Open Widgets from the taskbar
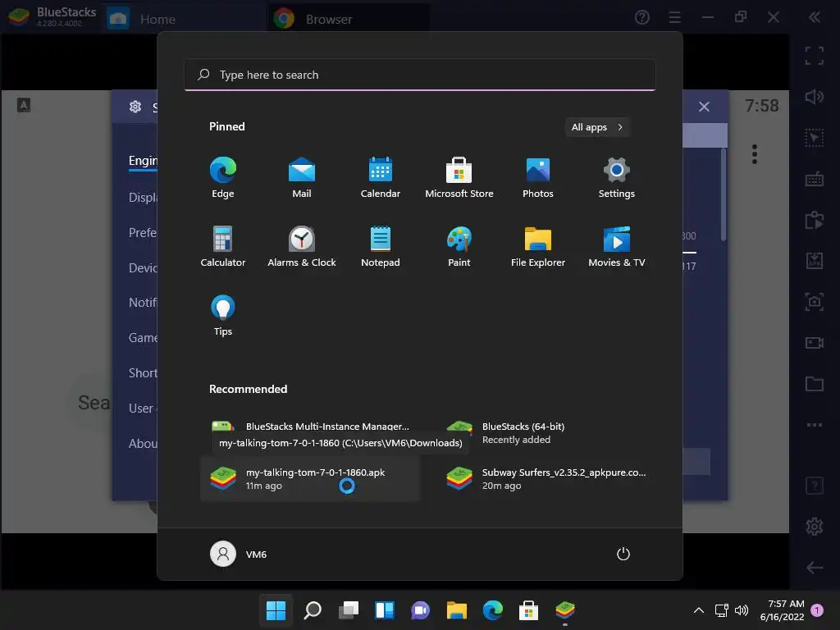This screenshot has width=840, height=630. tap(385, 610)
